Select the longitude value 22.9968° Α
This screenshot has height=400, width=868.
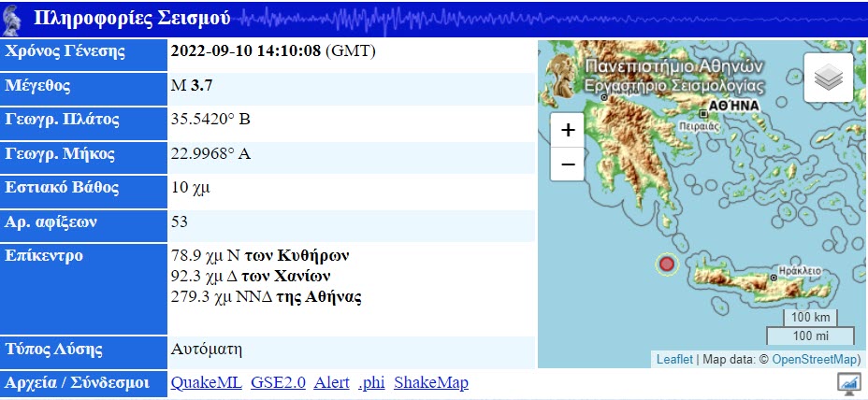click(210, 154)
